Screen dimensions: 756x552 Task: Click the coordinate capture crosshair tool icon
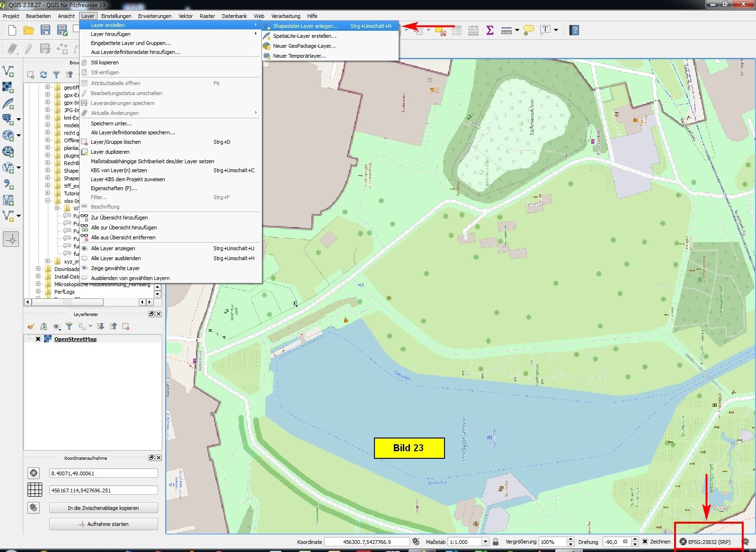point(11,239)
